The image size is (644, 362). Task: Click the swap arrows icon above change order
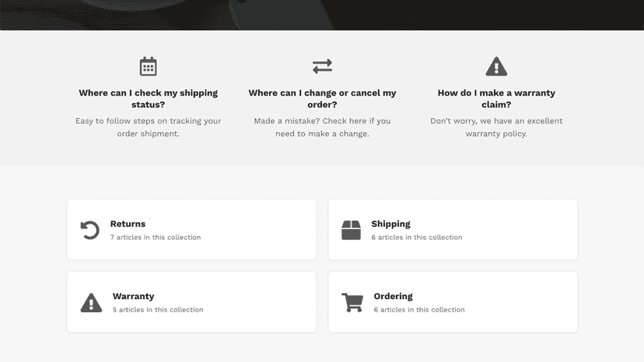click(x=322, y=66)
